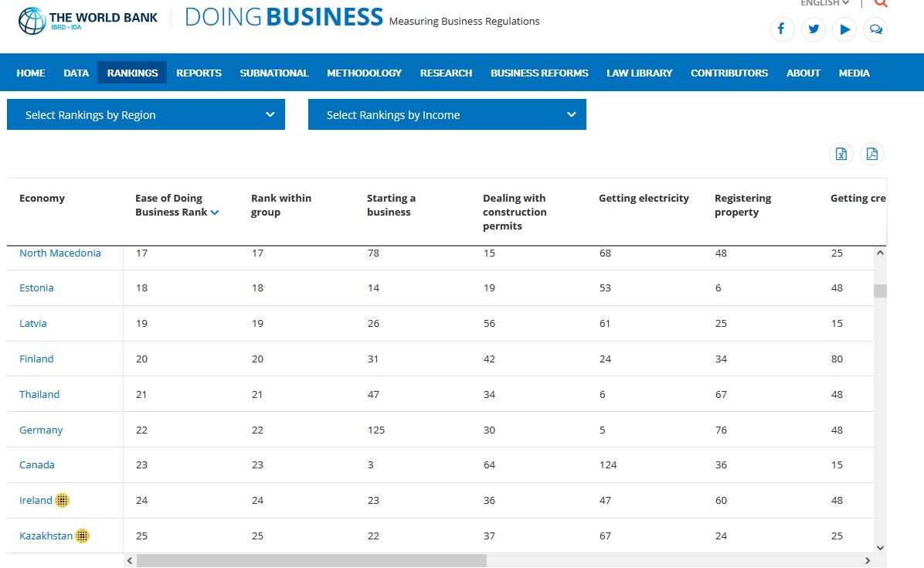Download rankings as Excel file icon
924x568 pixels.
point(841,154)
